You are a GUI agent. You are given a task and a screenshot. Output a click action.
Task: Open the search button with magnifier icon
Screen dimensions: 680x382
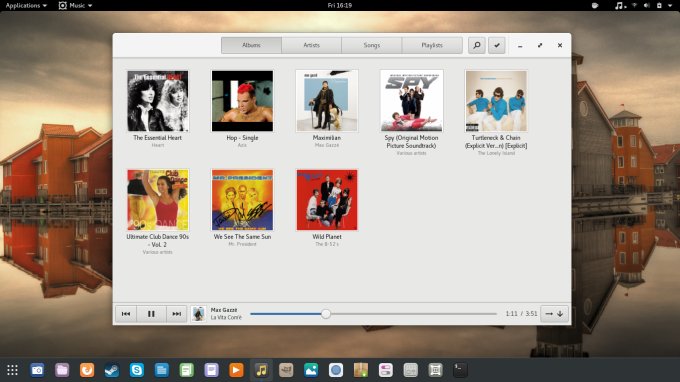tap(477, 45)
